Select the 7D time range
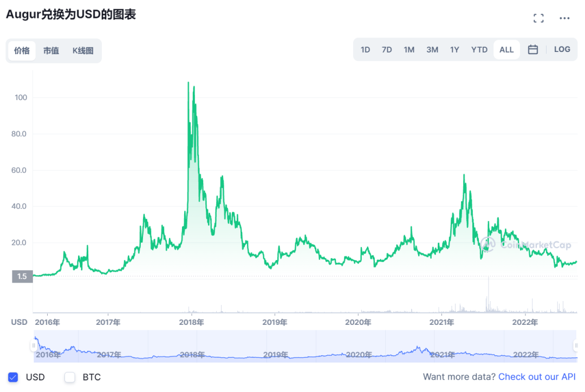The image size is (585, 392). (x=387, y=49)
